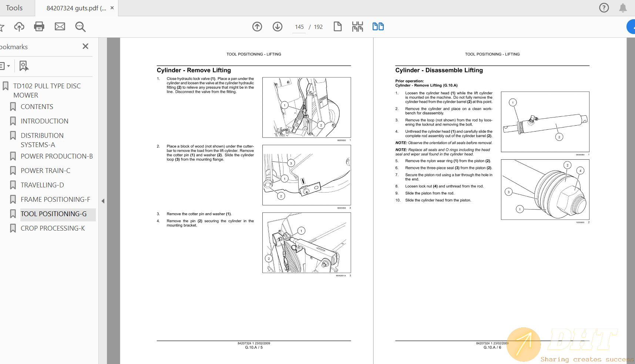Click the Cylinder - Remove Lifting heading
635x364 pixels.
(x=194, y=70)
